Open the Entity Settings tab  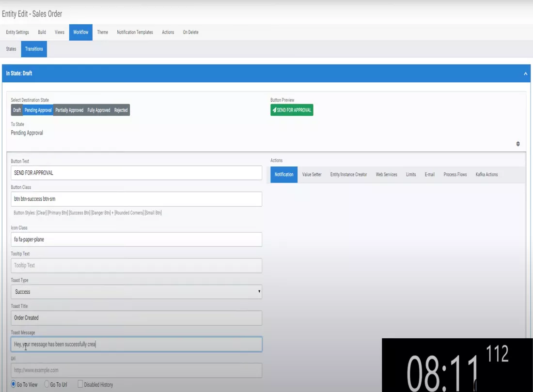click(x=17, y=32)
